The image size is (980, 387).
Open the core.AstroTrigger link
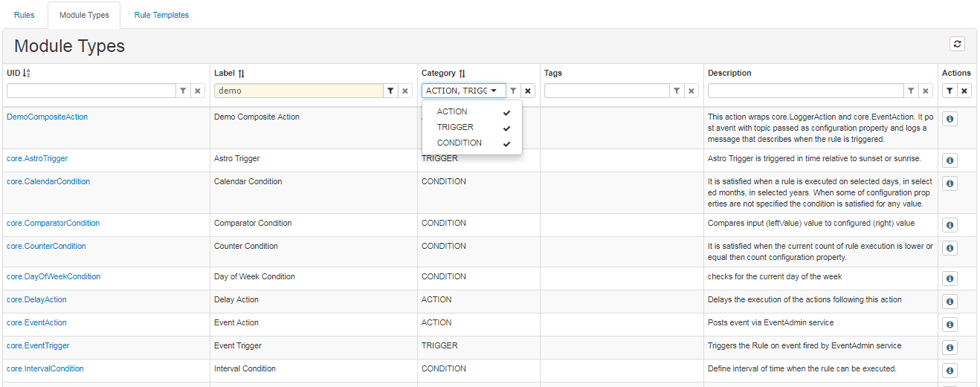(37, 158)
